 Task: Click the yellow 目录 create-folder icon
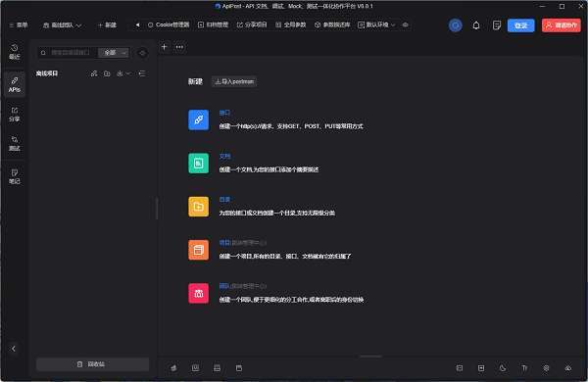pyautogui.click(x=198, y=207)
